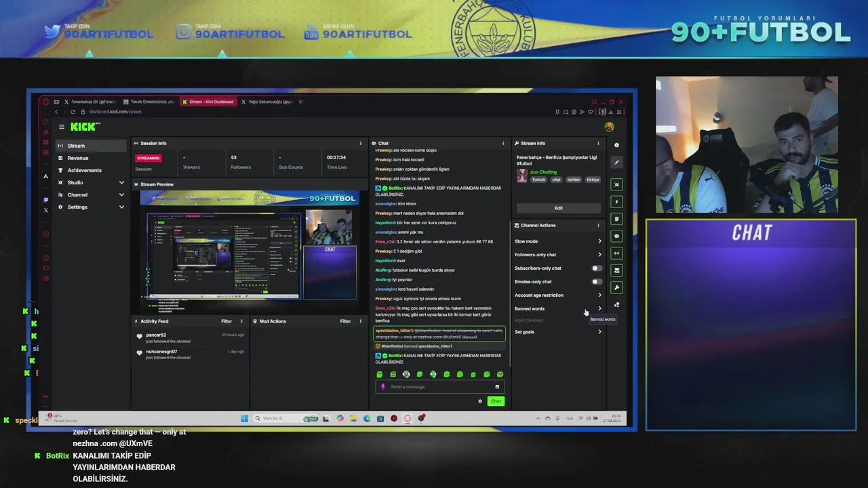Image resolution: width=868 pixels, height=488 pixels.
Task: Click the info icon on the right toolbar
Action: [x=616, y=145]
